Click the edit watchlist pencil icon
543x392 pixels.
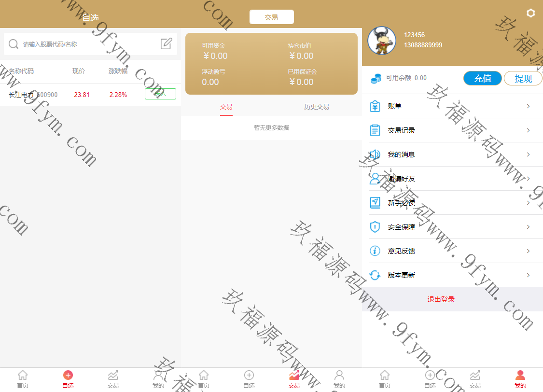(166, 44)
